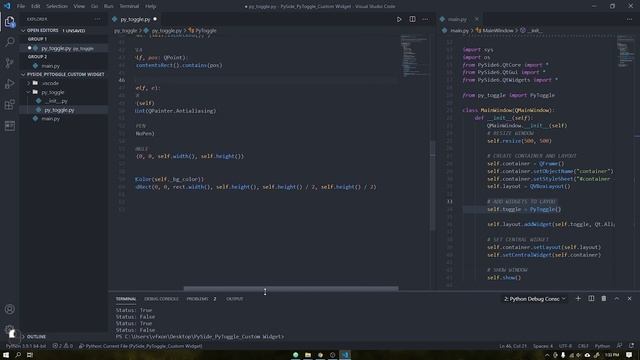Image resolution: width=640 pixels, height=360 pixels.
Task: Kill terminal with trash icon
Action: (604, 299)
